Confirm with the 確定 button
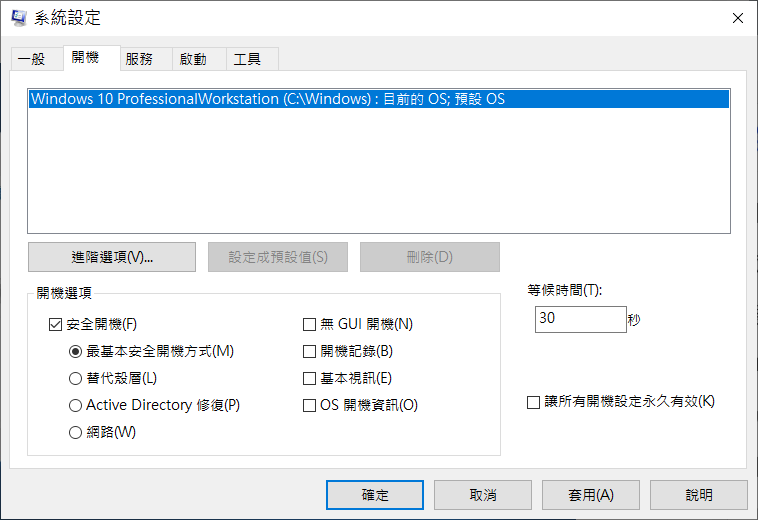Screen dimensions: 758x520 375,495
